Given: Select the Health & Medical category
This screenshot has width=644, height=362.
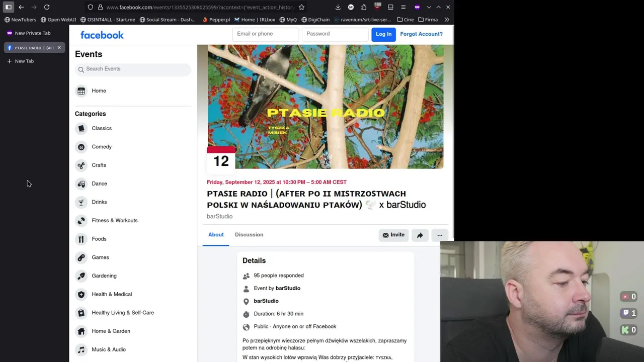Looking at the screenshot, I should click(x=133, y=294).
